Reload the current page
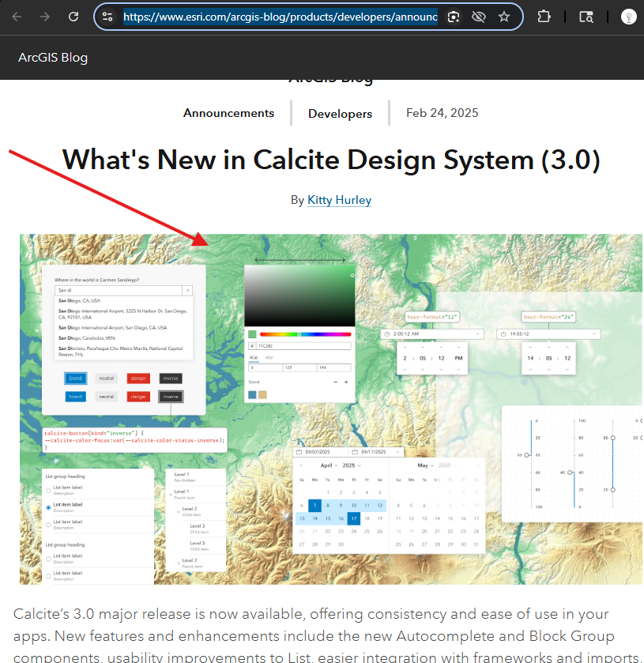 (x=73, y=17)
